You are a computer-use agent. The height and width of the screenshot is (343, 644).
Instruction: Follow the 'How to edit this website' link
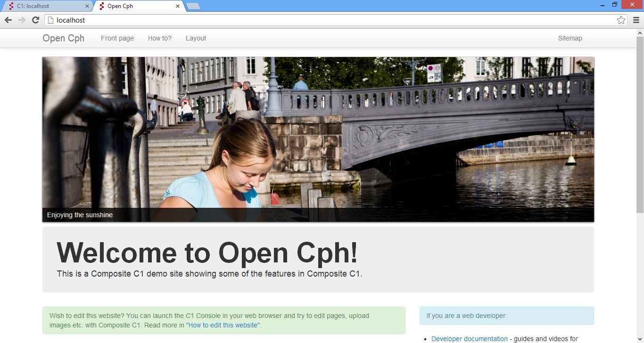point(223,325)
